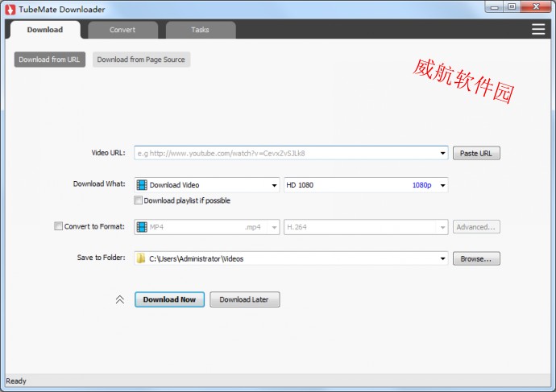Switch to the Download tab

click(x=45, y=30)
